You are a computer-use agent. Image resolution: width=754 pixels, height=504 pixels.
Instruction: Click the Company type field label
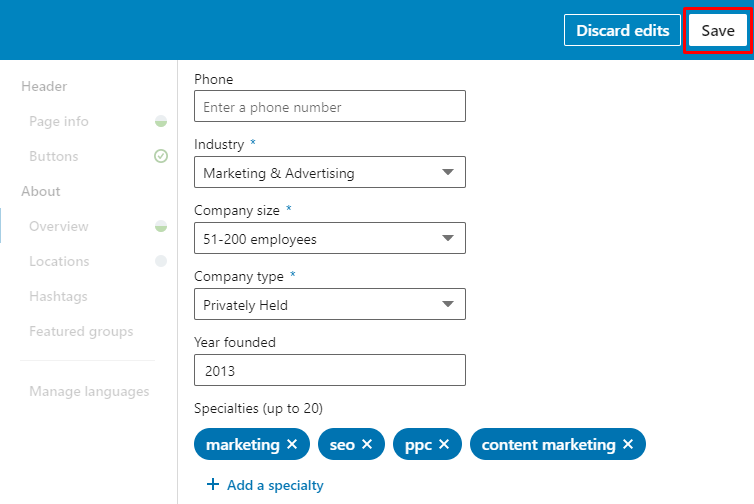point(239,277)
